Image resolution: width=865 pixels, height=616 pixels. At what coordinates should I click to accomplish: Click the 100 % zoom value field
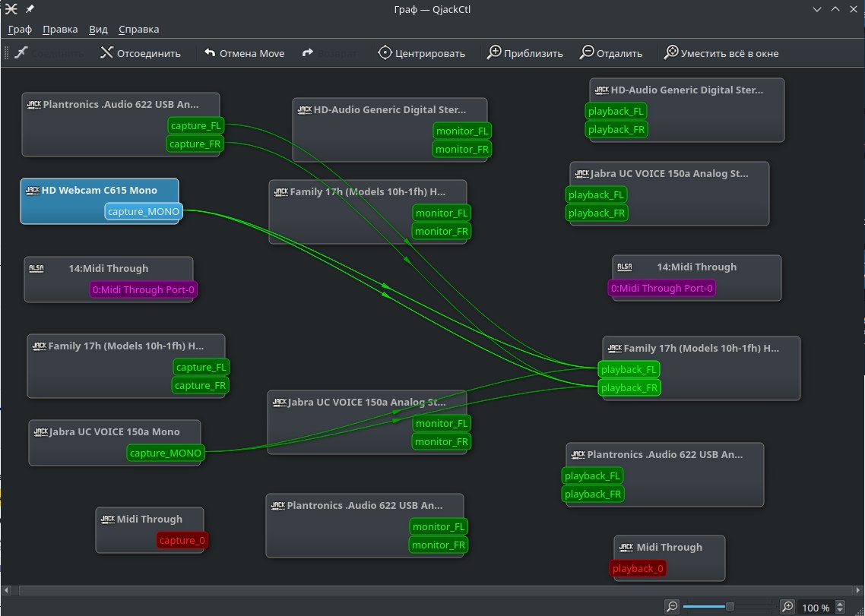click(816, 608)
